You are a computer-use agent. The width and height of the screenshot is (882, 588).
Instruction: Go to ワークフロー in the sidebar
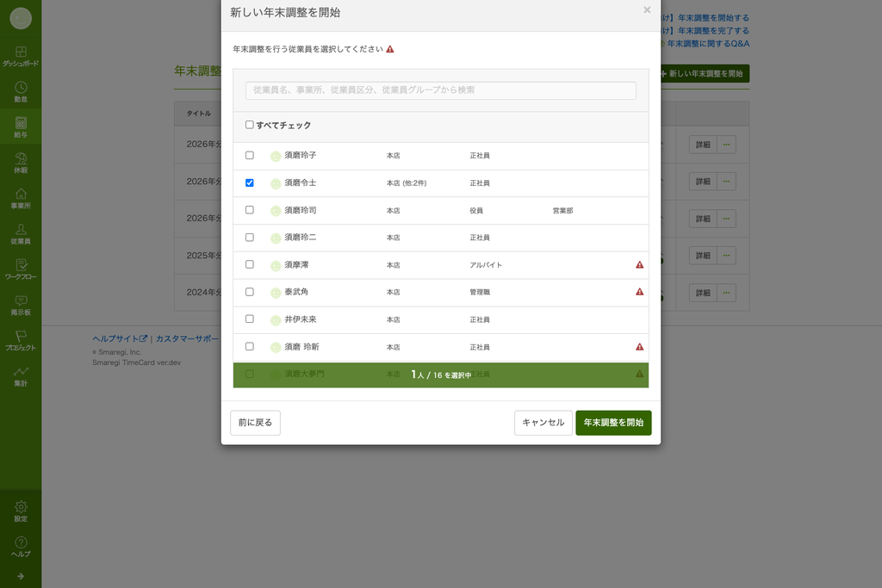coord(21,269)
